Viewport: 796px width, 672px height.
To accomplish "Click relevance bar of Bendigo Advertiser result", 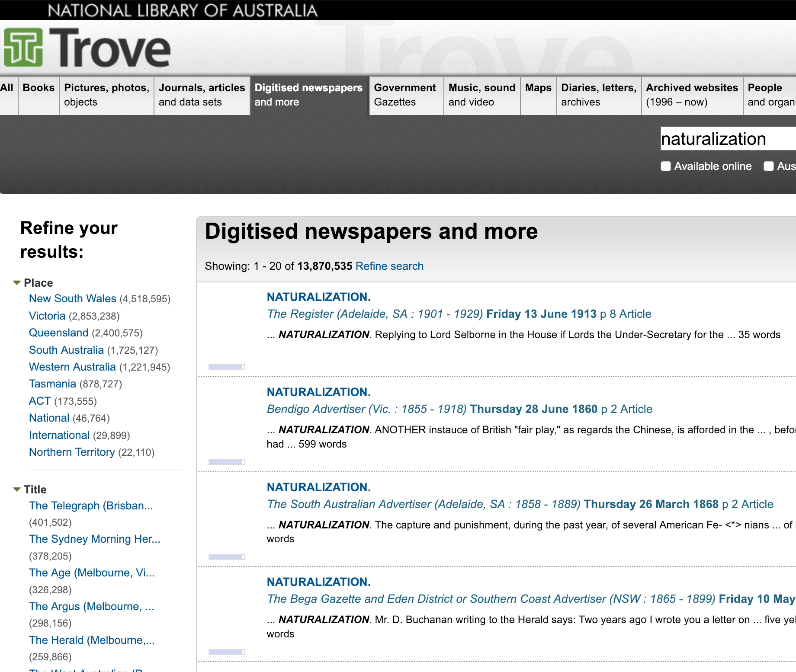I will (227, 462).
